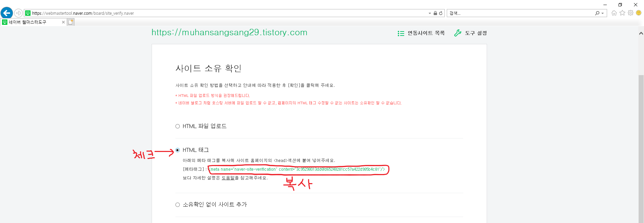
Task: Open the 도움말 help link
Action: [x=228, y=178]
